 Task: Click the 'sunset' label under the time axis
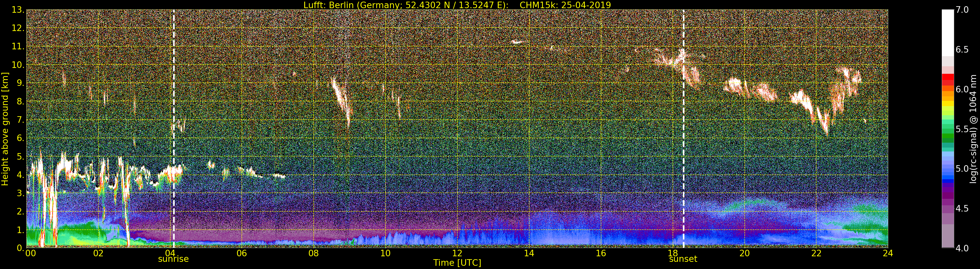[x=683, y=259]
